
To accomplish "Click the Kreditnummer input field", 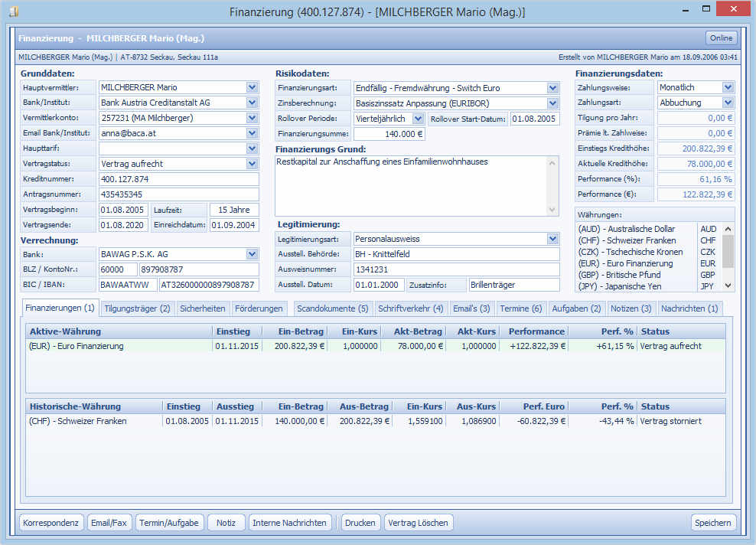I will [178, 179].
